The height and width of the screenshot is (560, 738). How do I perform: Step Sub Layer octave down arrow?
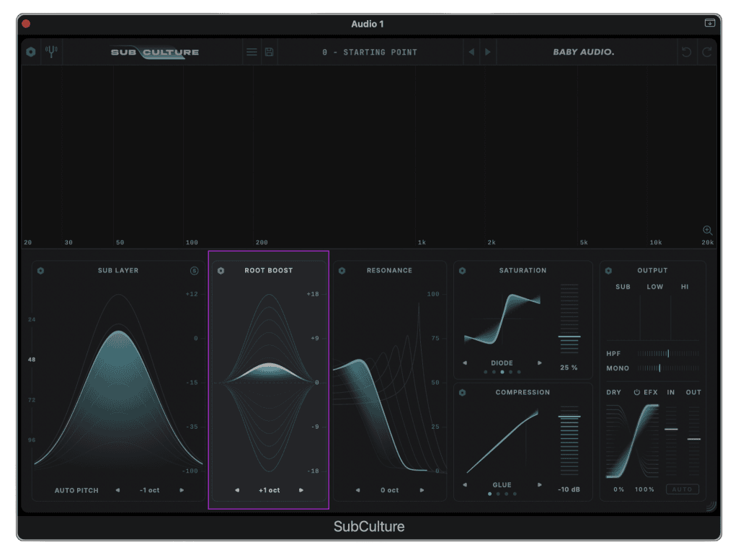(x=117, y=490)
